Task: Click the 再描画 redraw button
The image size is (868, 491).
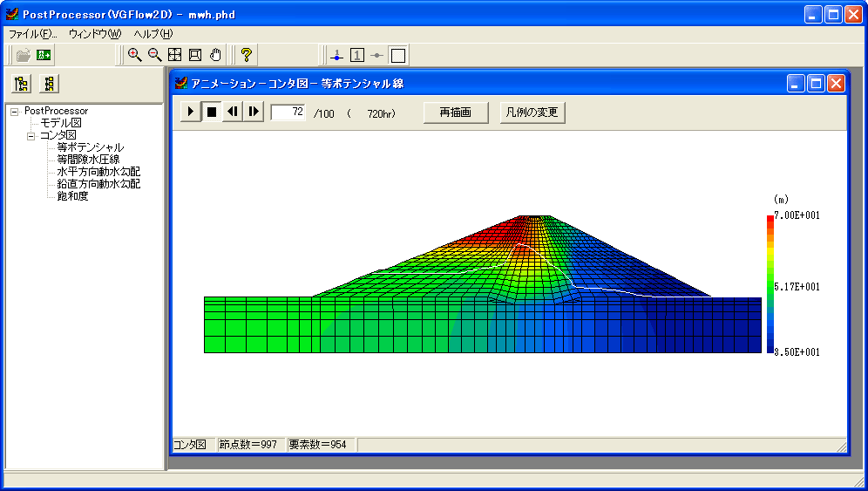Action: click(x=456, y=113)
